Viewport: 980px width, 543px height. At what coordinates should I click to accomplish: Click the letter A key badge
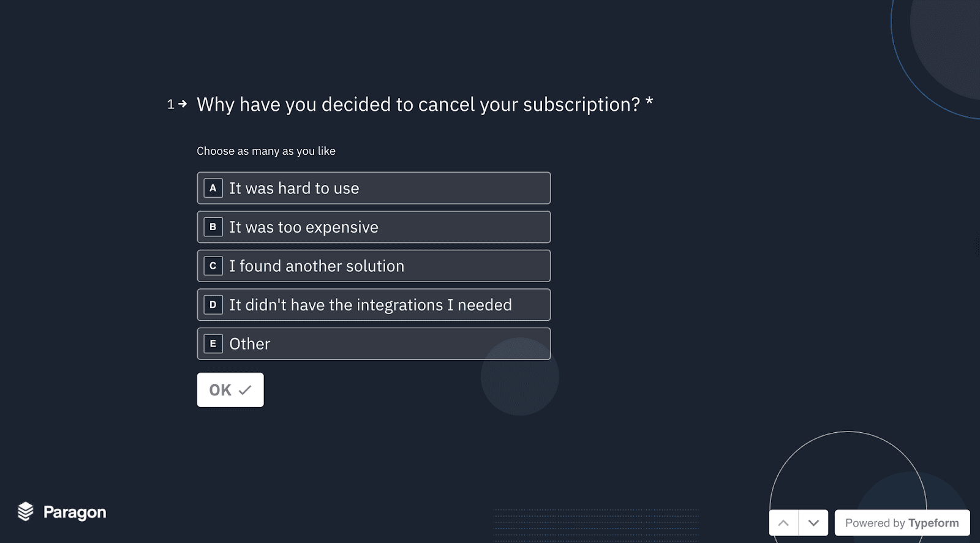point(213,188)
